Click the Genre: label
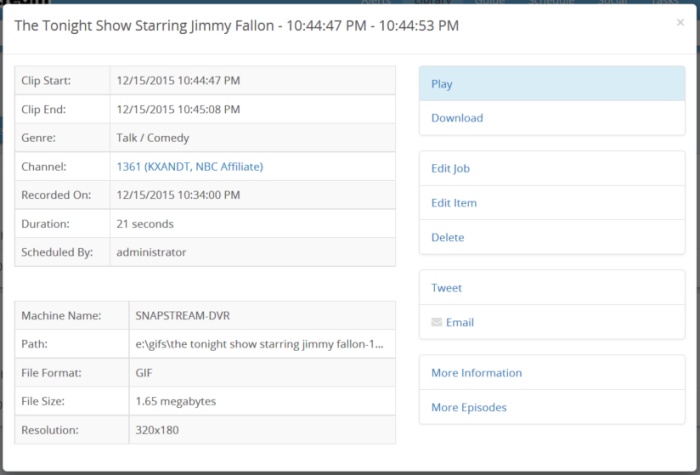This screenshot has width=700, height=475. (x=38, y=138)
